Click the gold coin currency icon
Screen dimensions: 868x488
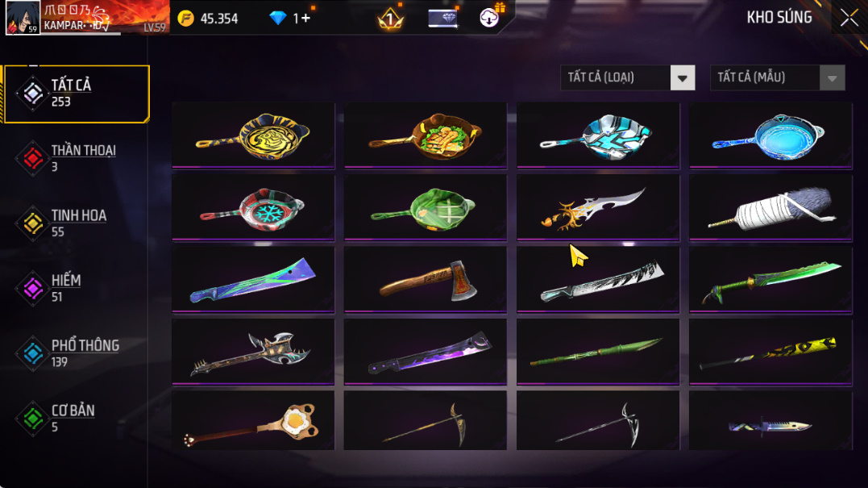186,19
